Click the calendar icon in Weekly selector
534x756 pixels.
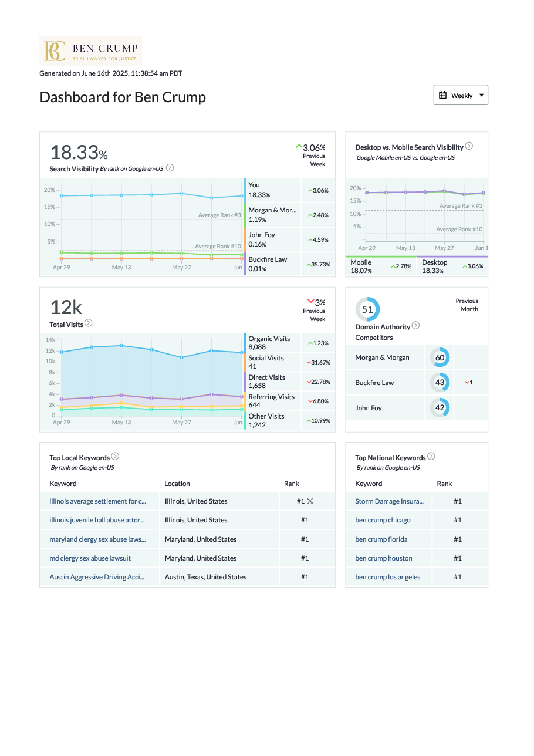(443, 95)
